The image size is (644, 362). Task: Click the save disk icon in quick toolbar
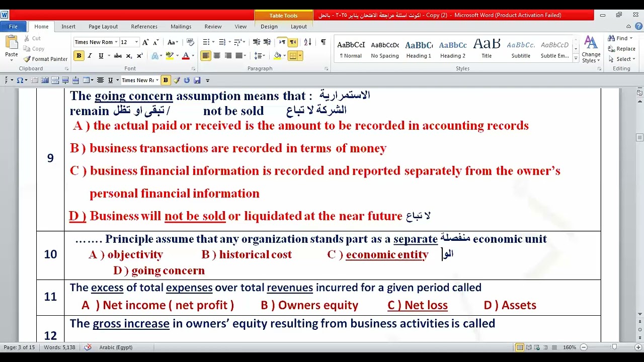click(x=197, y=80)
